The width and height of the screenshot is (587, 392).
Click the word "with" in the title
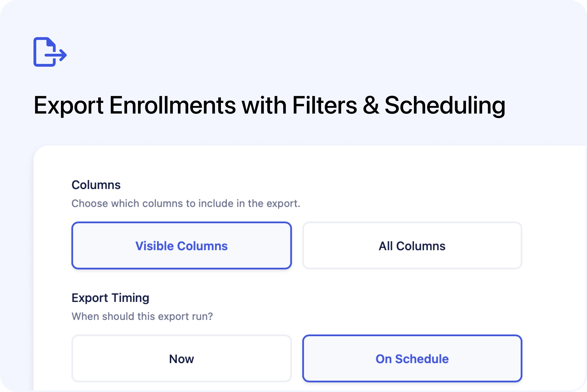(264, 106)
